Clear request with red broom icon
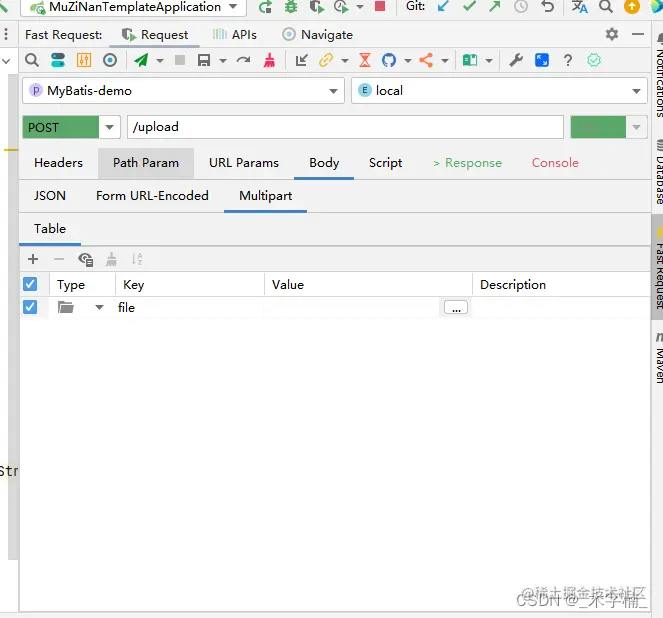This screenshot has width=663, height=618. (269, 60)
